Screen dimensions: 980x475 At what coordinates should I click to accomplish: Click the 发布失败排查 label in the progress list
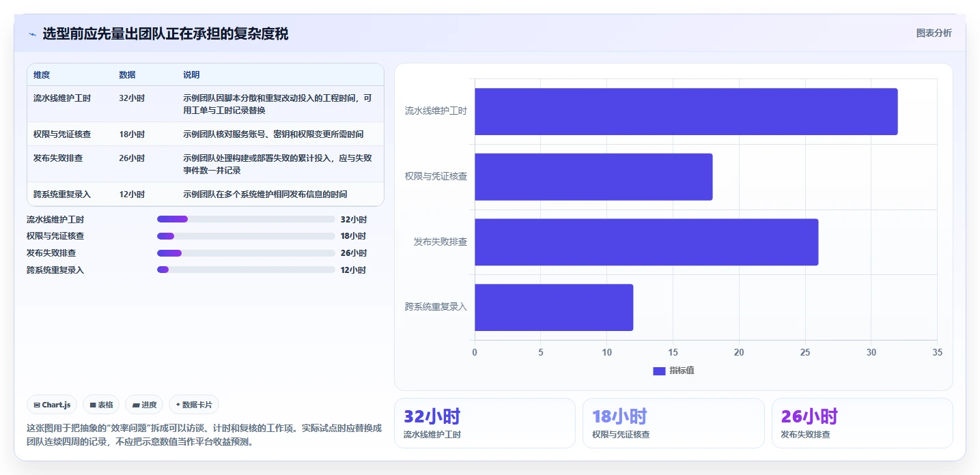(51, 253)
